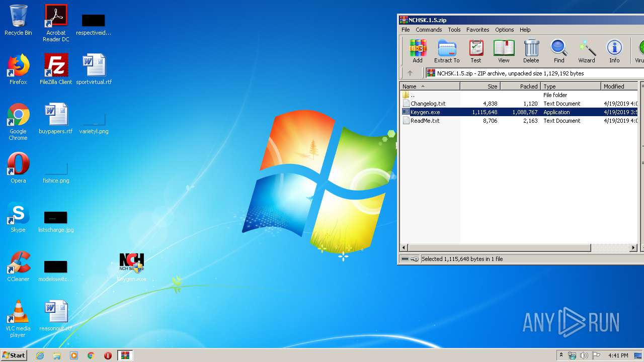Click the volume tray icon
The width and height of the screenshot is (644, 362).
584,355
